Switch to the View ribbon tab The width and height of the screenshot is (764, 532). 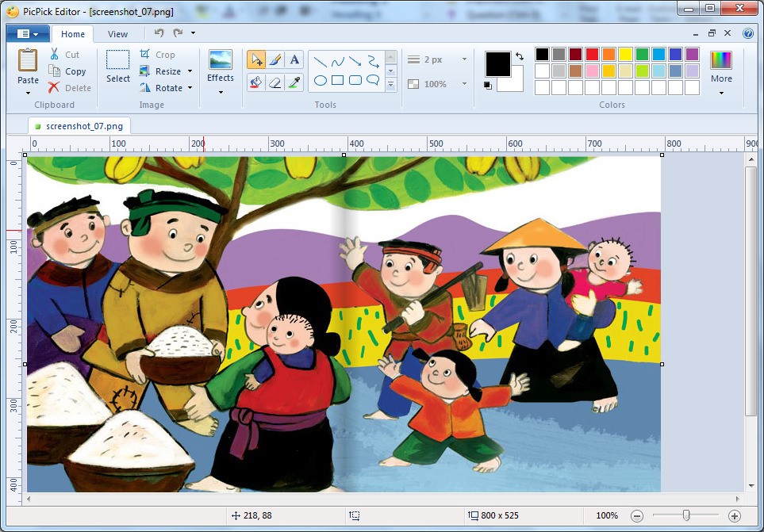pos(117,34)
